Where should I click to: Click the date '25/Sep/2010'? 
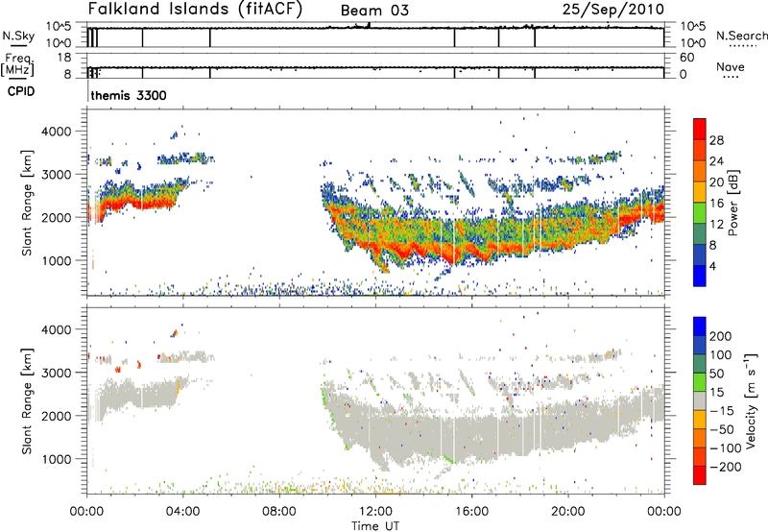(613, 10)
